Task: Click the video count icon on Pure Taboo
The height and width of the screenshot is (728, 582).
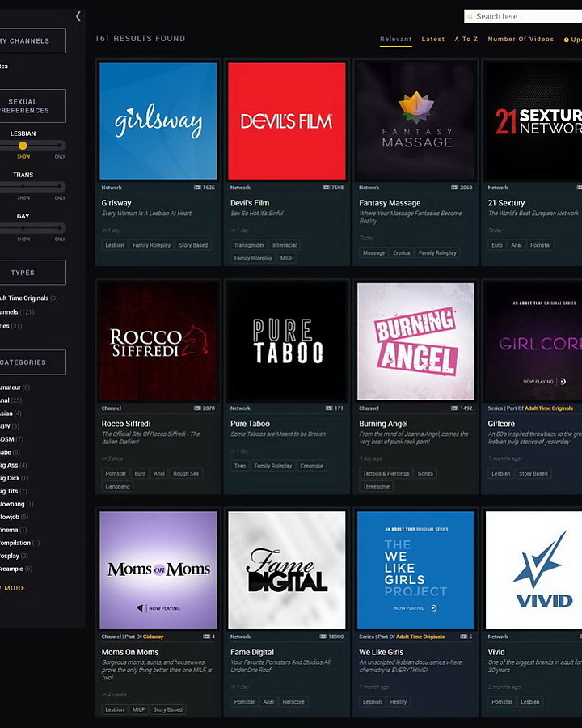Action: click(329, 408)
